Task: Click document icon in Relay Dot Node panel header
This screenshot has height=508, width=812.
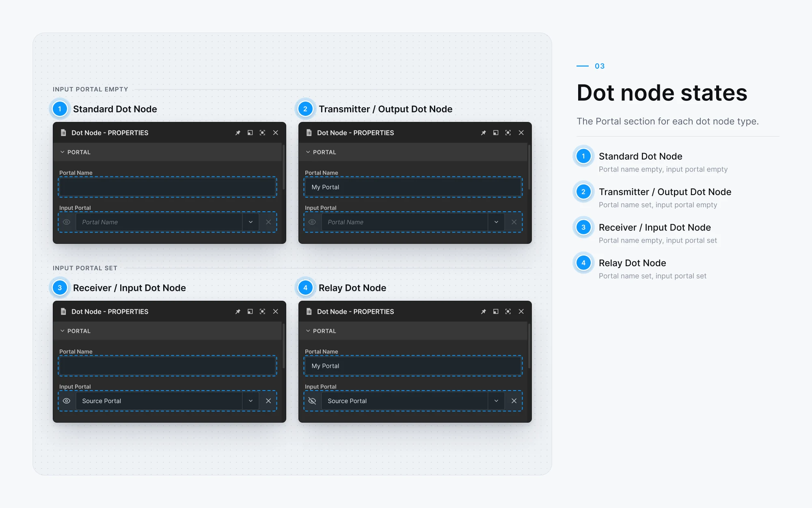Action: pos(309,312)
